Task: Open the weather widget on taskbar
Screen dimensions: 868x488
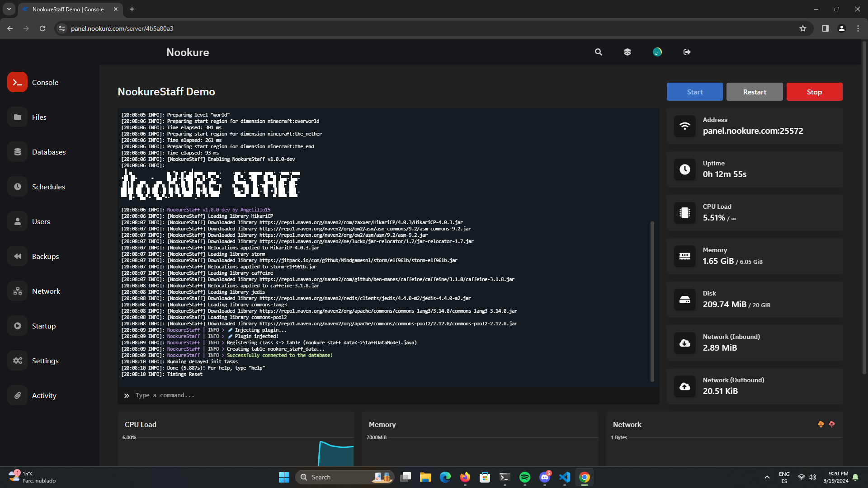Action: point(32,477)
